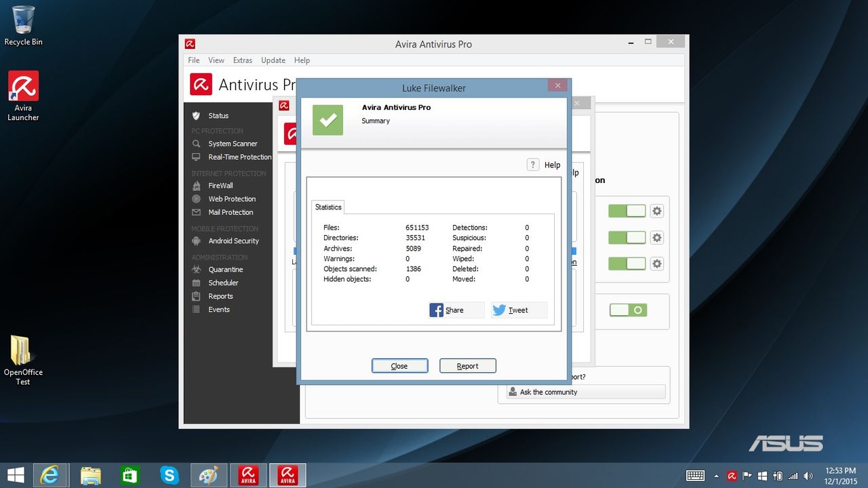Toggle the third green protection switch
868x488 pixels.
[627, 264]
